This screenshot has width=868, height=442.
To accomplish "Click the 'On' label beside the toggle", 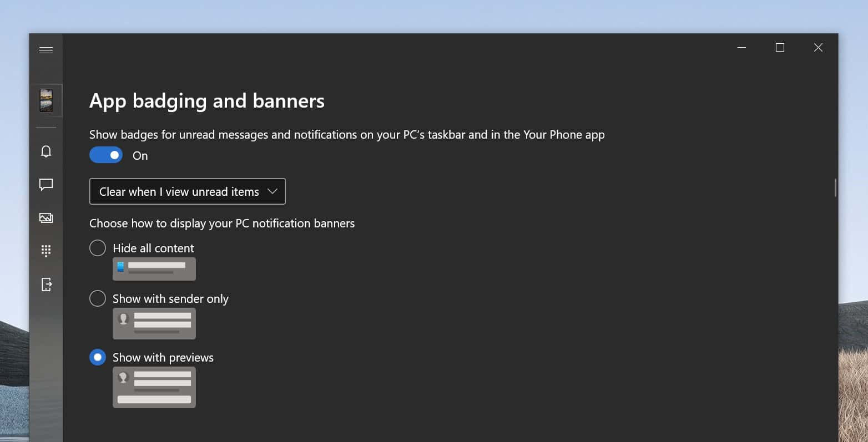I will point(140,156).
